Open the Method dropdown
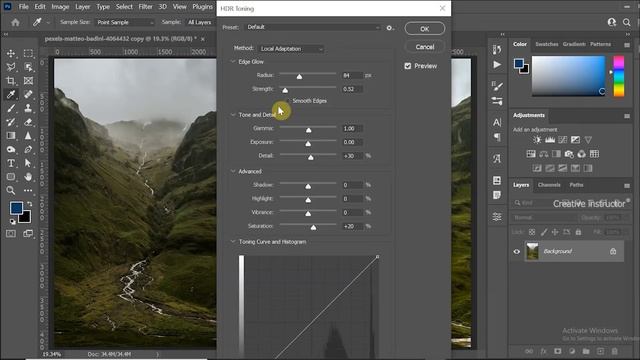This screenshot has height=360, width=640. 291,49
